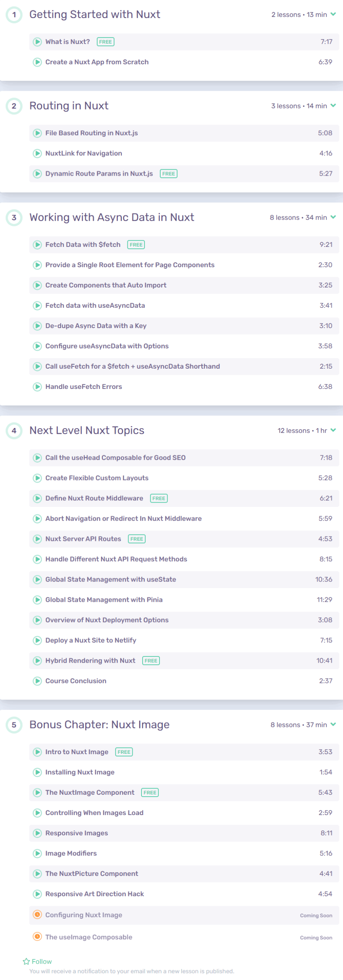Click duration 11:29 of the Pinia lesson

tap(324, 600)
